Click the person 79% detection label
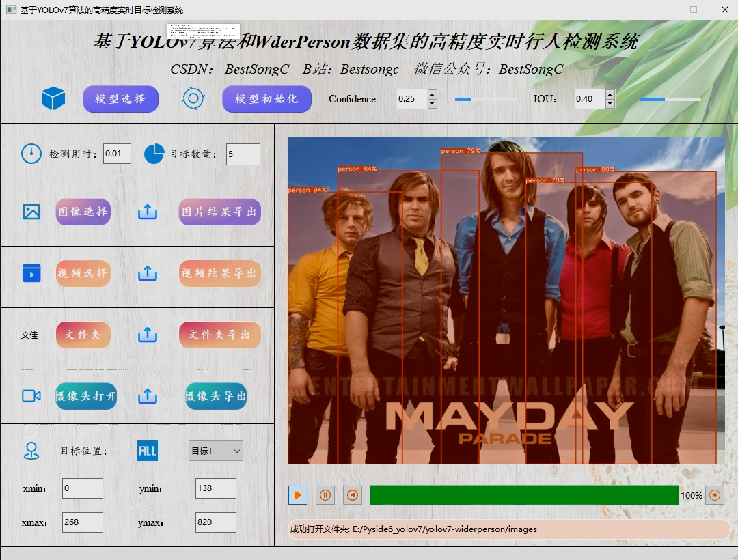 tap(461, 150)
